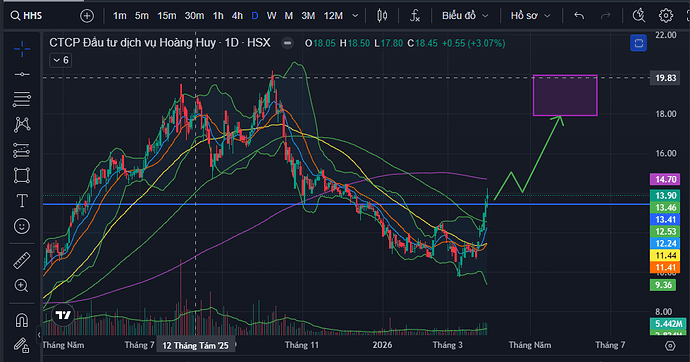Open the forecasting and position tools

[22, 150]
